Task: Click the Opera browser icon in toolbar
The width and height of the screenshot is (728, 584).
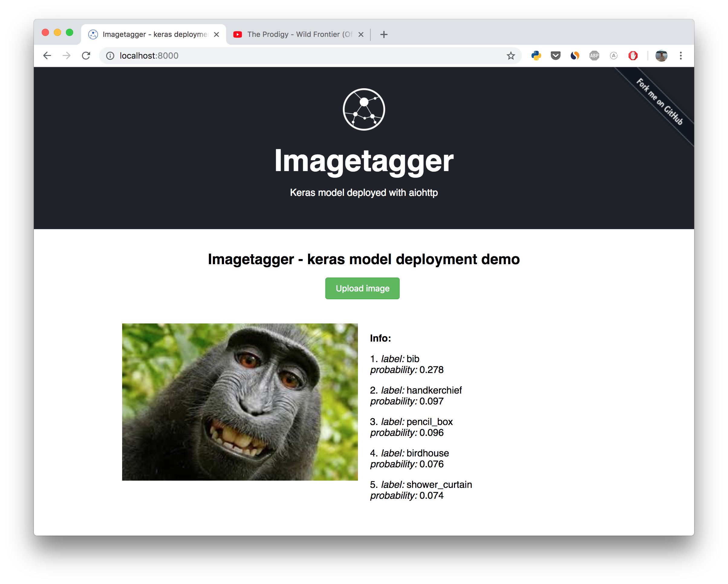Action: (633, 55)
